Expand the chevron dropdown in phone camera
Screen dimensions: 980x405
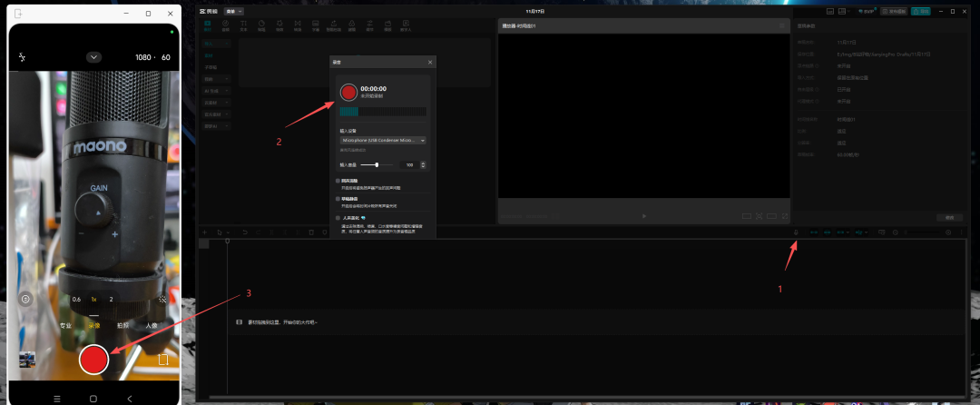[x=93, y=57]
